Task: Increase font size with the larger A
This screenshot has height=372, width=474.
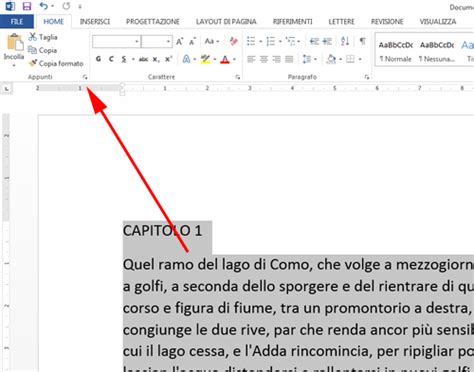Action: [x=180, y=41]
